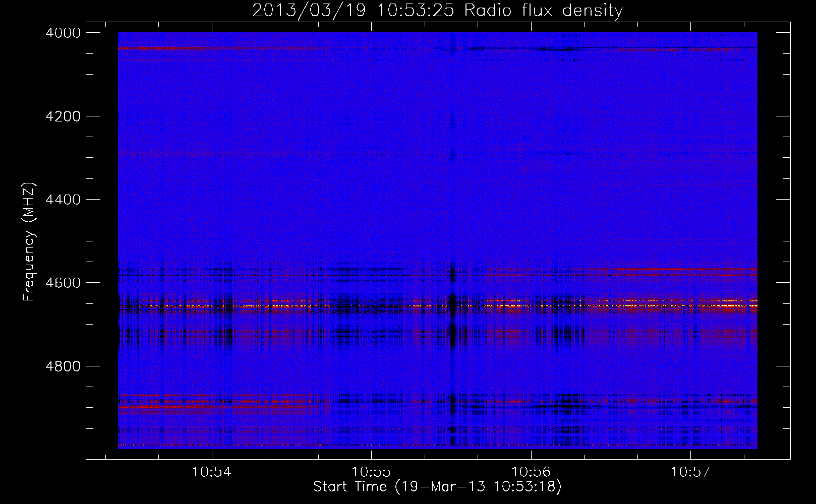Screen dimensions: 816x504
Task: Click the 10:55 time tick label
Action: point(371,472)
